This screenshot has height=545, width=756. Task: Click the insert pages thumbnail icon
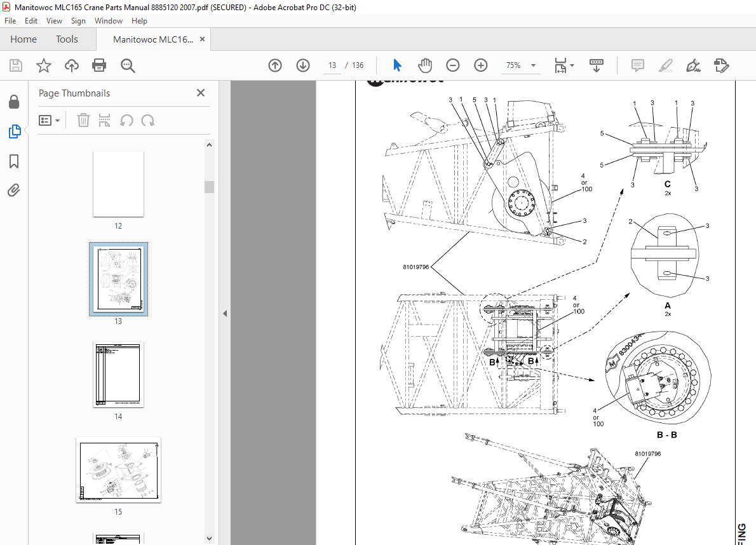point(104,121)
